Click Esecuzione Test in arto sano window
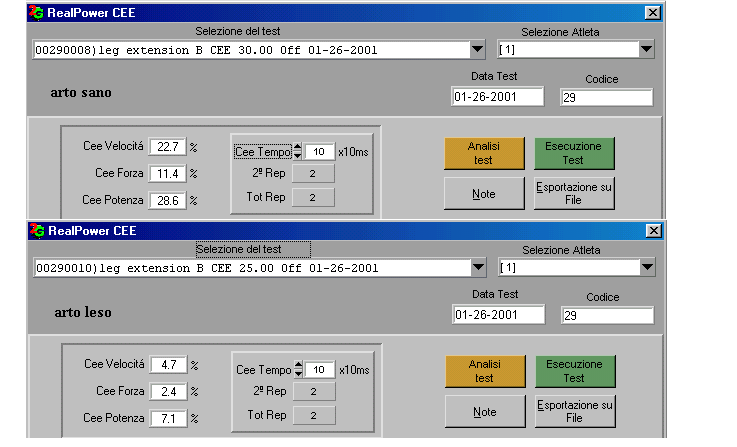The image size is (737, 447). tap(573, 153)
